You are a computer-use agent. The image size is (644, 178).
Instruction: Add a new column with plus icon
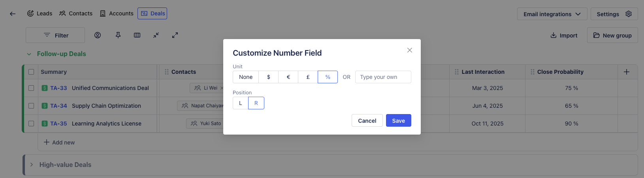(627, 72)
